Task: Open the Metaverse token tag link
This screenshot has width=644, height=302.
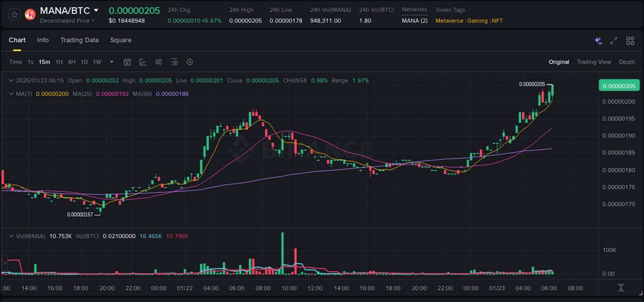Action: 449,21
